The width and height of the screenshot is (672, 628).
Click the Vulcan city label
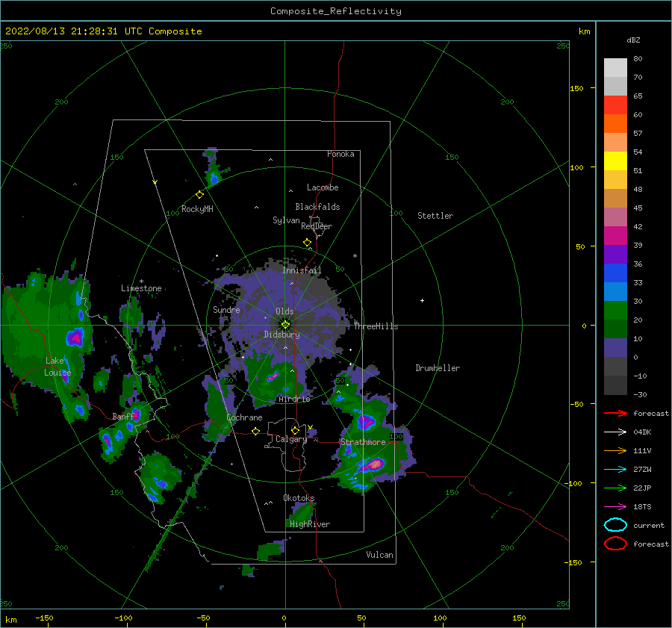380,555
